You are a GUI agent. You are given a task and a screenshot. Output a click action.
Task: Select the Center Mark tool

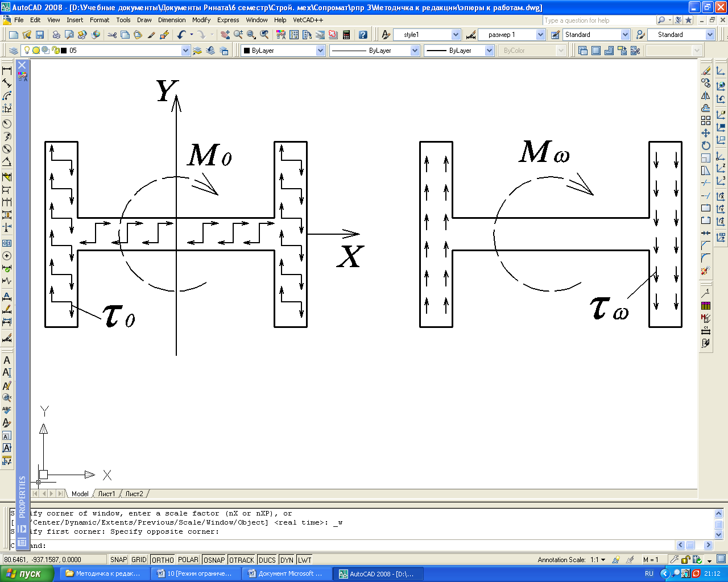point(7,256)
